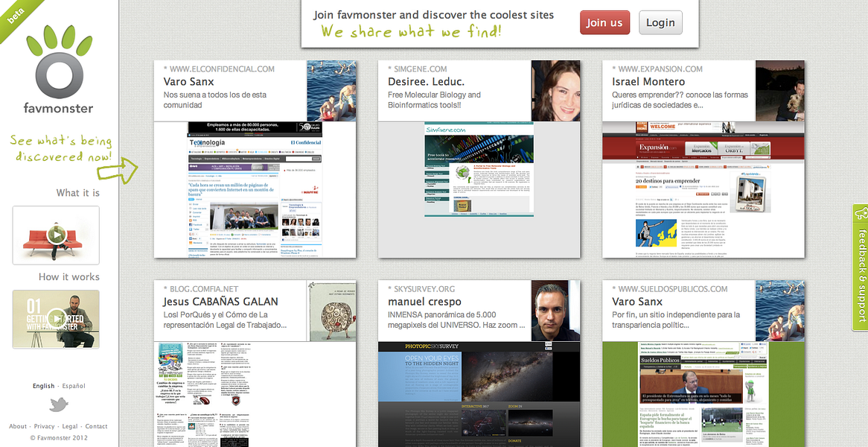
Task: Click the WWW.EXPANSION.COM domain link
Action: (660, 69)
